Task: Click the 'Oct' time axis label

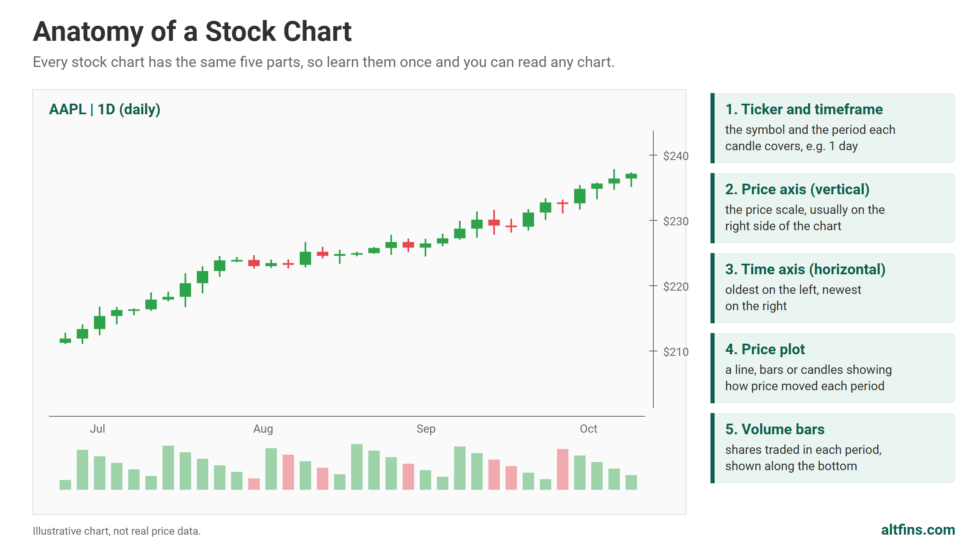Action: coord(588,429)
